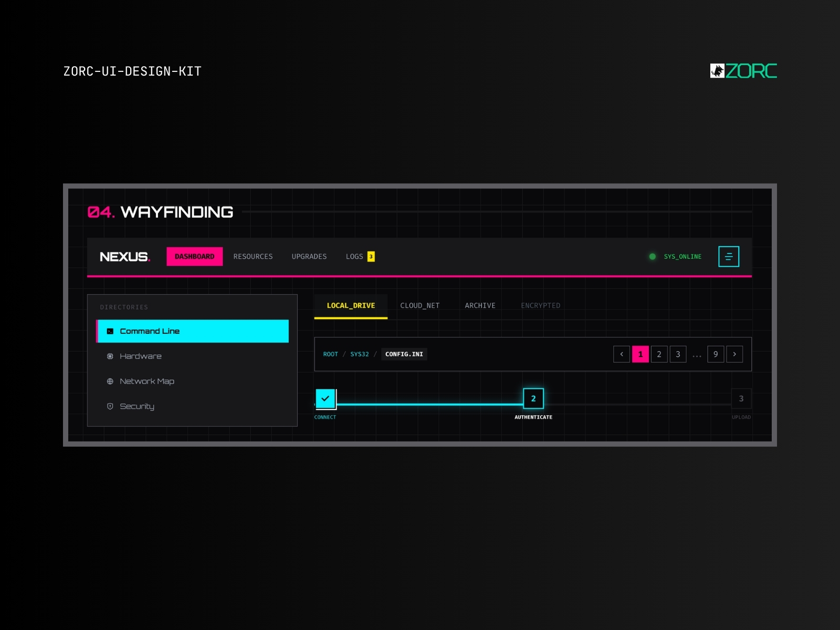Click the LOGS notification badge 3
This screenshot has height=630, width=840.
click(371, 257)
